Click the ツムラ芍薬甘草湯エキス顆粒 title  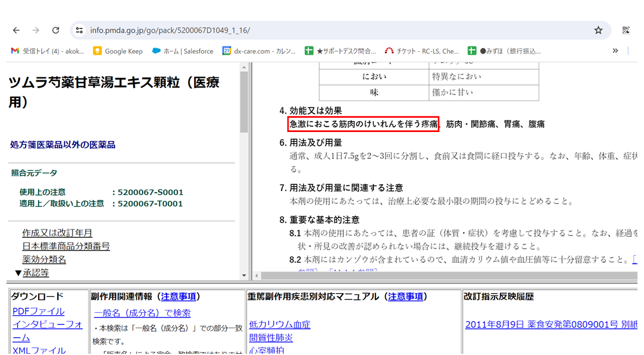point(114,92)
